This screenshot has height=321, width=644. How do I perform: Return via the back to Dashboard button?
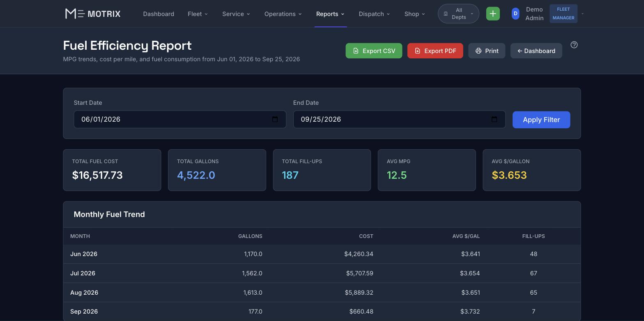(x=536, y=51)
